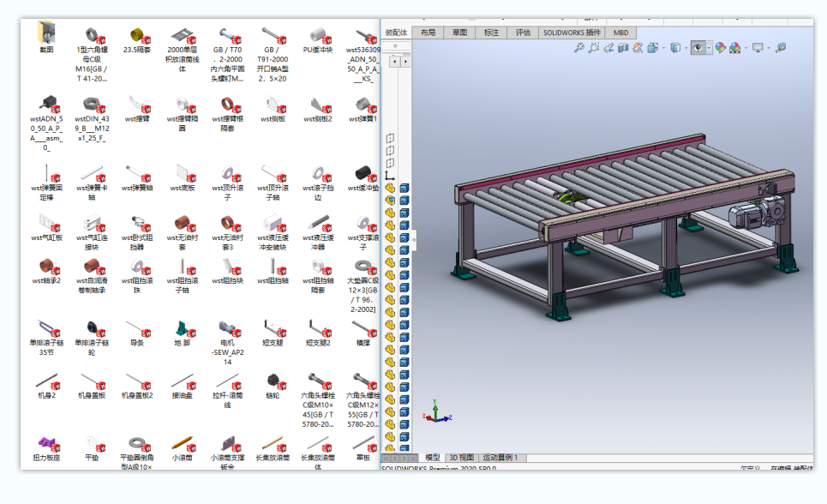Image resolution: width=827 pixels, height=504 pixels.
Task: Click the Edit Appearance color ball icon
Action: [721, 48]
